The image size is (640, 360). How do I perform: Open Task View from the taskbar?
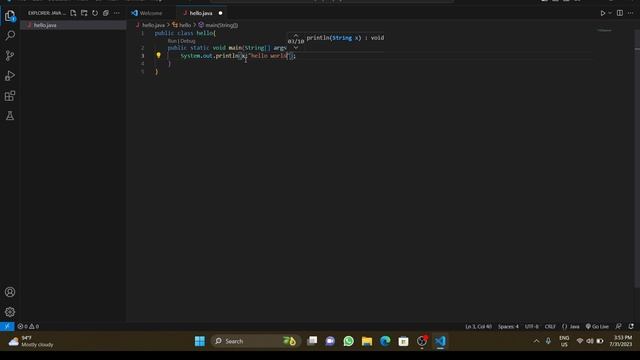312,341
